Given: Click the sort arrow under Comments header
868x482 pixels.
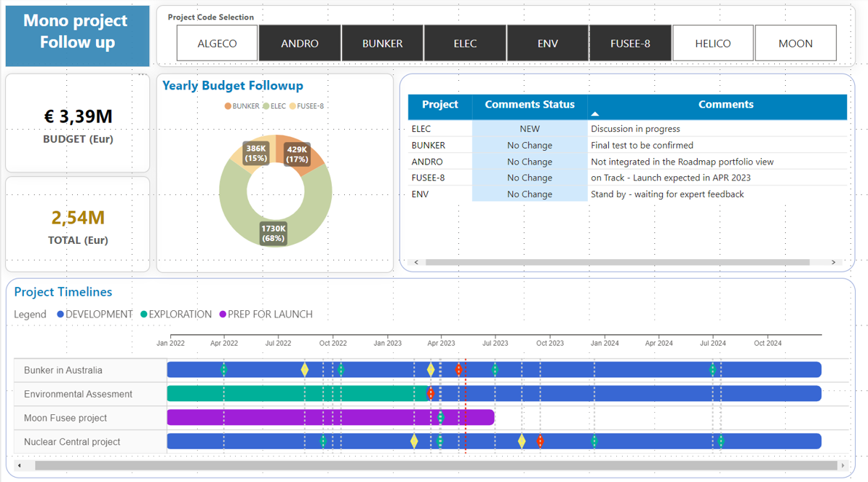Looking at the screenshot, I should click(x=595, y=114).
